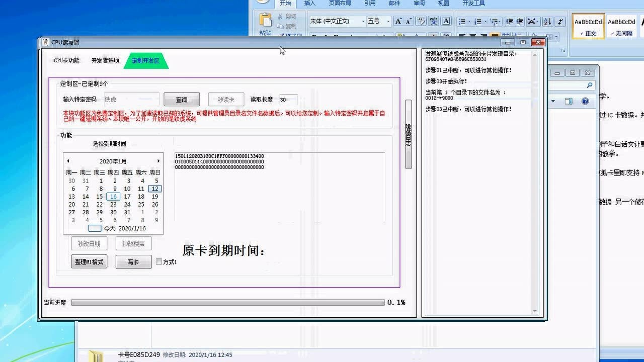
Task: Click Explorer window help icon
Action: coord(585,101)
